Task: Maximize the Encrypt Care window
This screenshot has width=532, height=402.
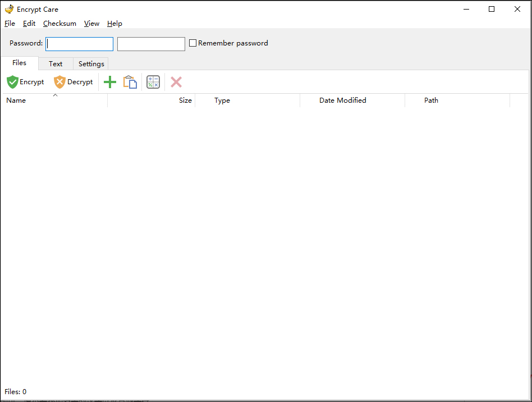Action: click(492, 9)
